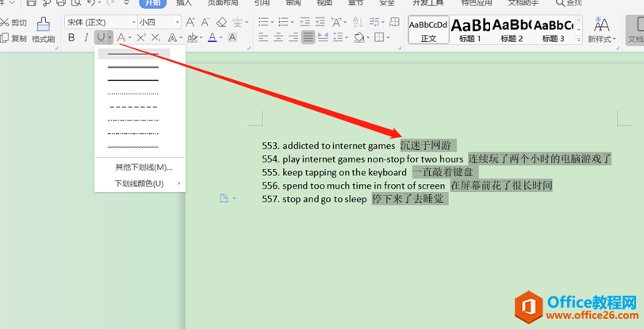The height and width of the screenshot is (329, 644).
Task: Set paragraph alignment to center
Action: pos(278,38)
